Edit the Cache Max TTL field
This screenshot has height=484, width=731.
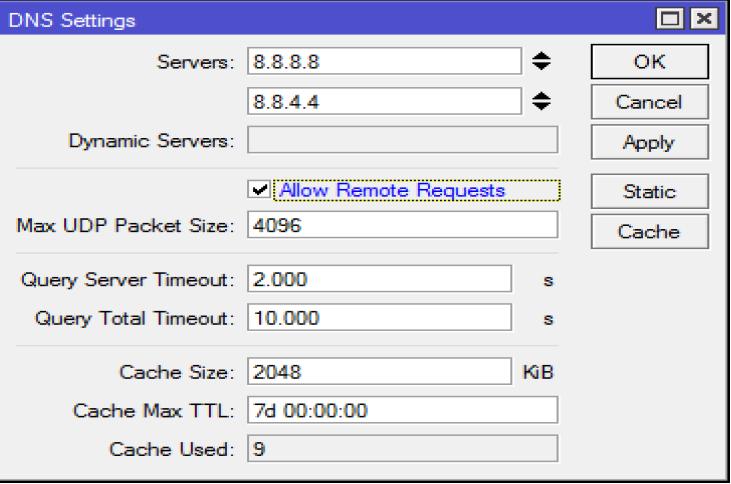[x=401, y=410]
